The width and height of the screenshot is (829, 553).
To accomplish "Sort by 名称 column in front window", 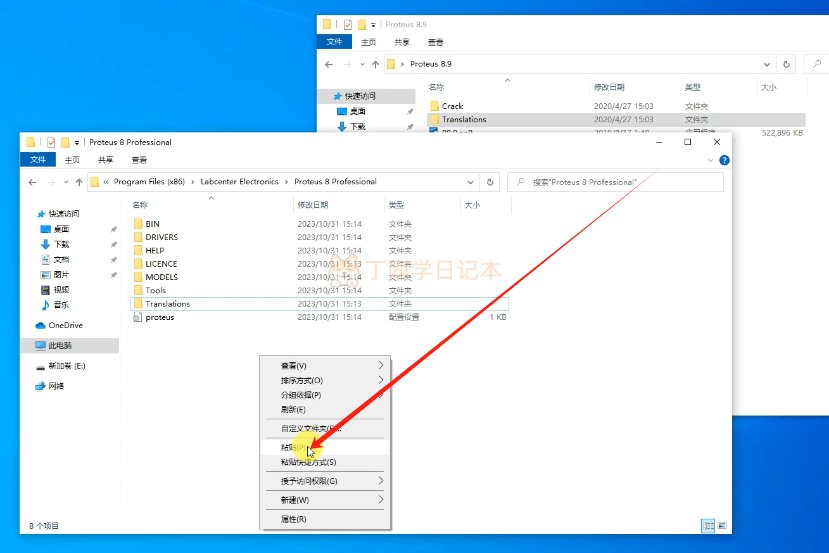I will point(140,205).
